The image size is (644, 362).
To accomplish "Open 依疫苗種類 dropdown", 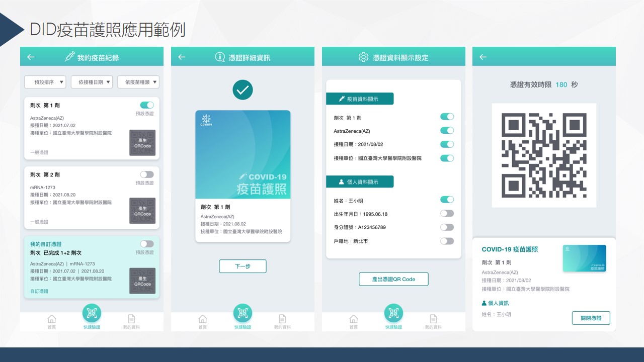I will pyautogui.click(x=138, y=82).
